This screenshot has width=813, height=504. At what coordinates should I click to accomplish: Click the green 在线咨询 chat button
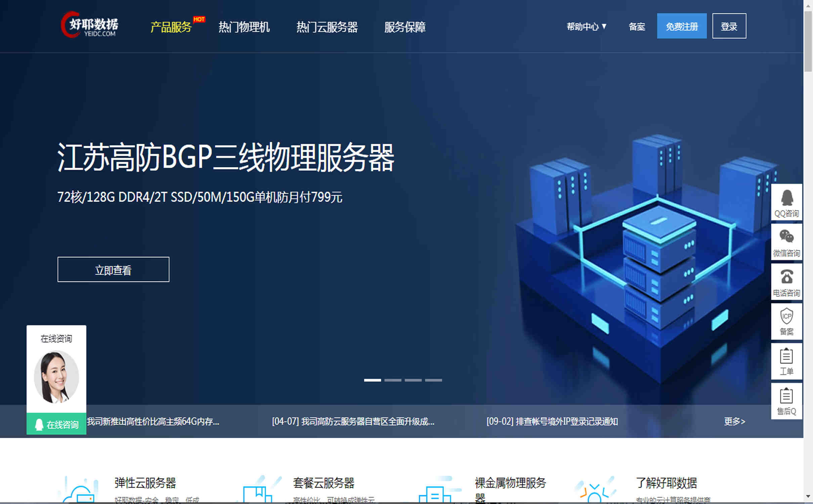point(56,424)
